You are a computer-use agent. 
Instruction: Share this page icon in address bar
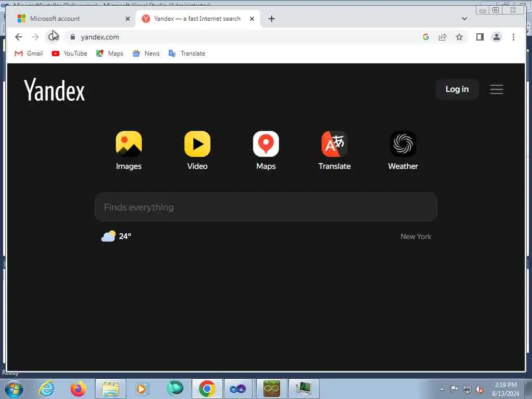pyautogui.click(x=443, y=37)
